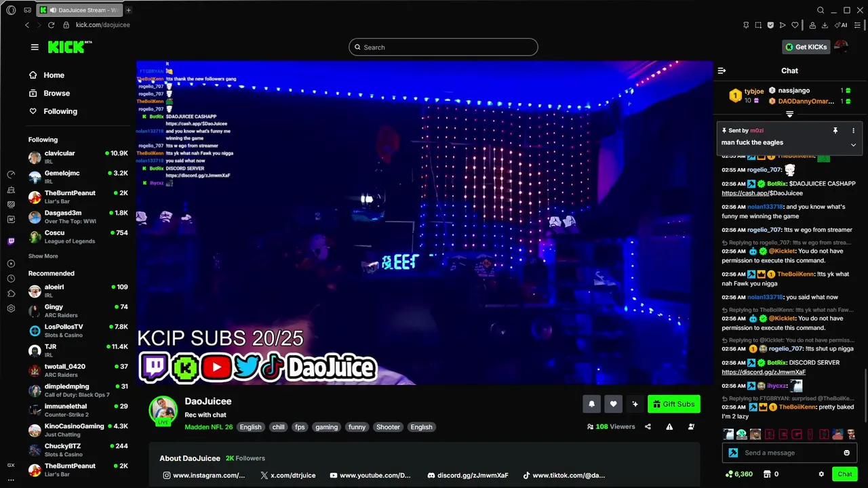The width and height of the screenshot is (868, 488).
Task: Open the x.com/dtrjuice link
Action: click(288, 476)
